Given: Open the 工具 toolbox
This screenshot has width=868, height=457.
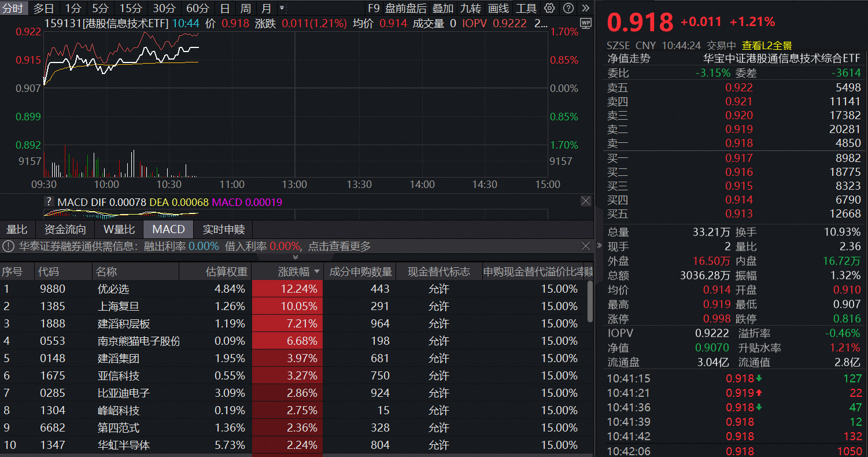Looking at the screenshot, I should coord(526,8).
